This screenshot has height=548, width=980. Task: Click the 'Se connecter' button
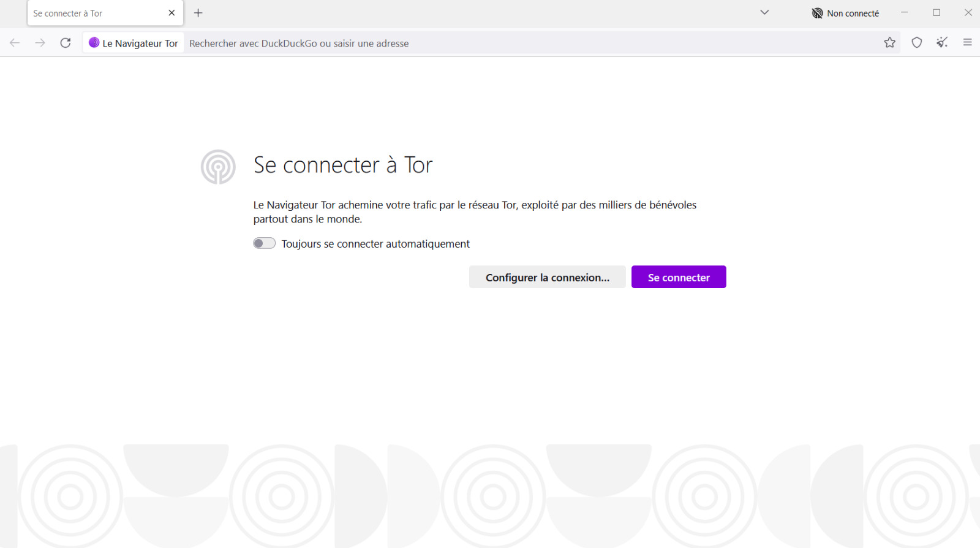click(679, 277)
